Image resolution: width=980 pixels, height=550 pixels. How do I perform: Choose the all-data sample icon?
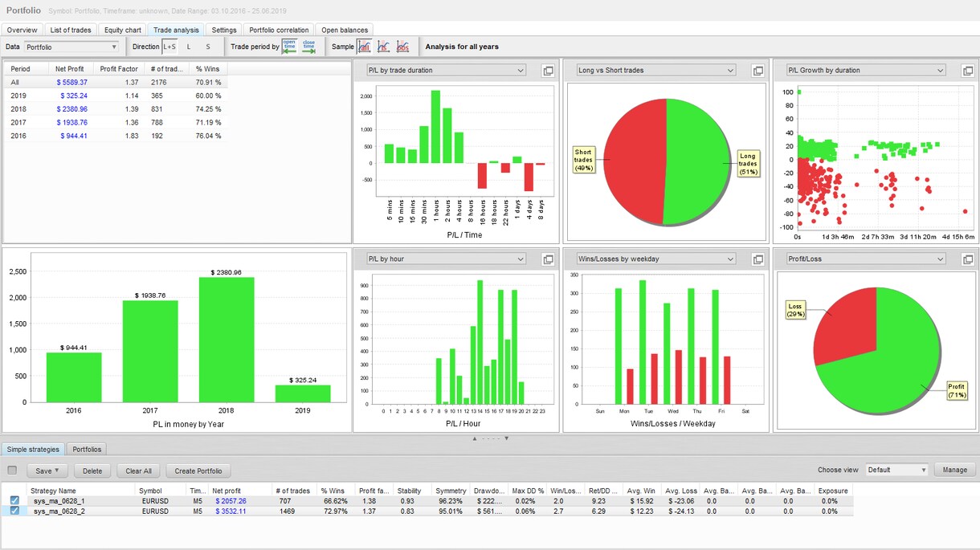[365, 47]
